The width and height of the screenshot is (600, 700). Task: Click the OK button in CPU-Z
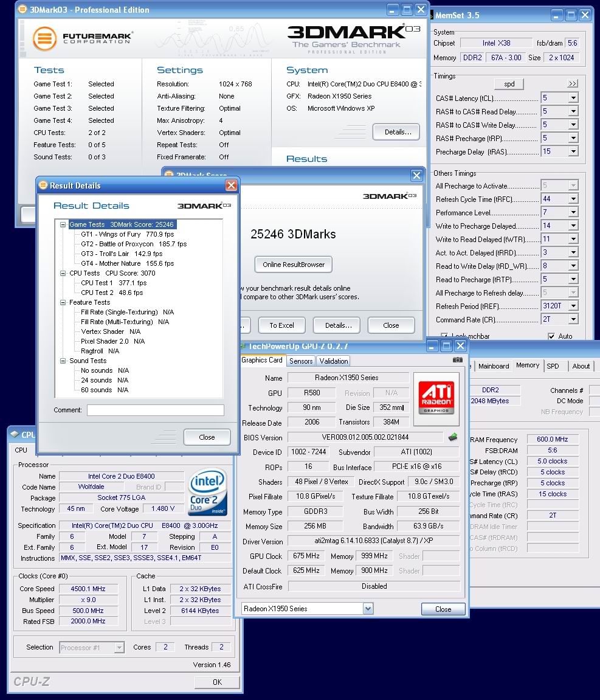[x=217, y=682]
